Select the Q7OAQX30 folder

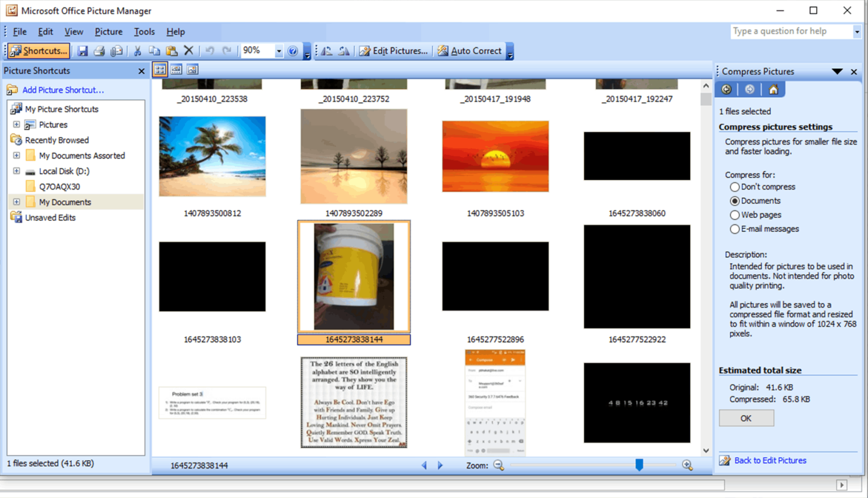(59, 187)
